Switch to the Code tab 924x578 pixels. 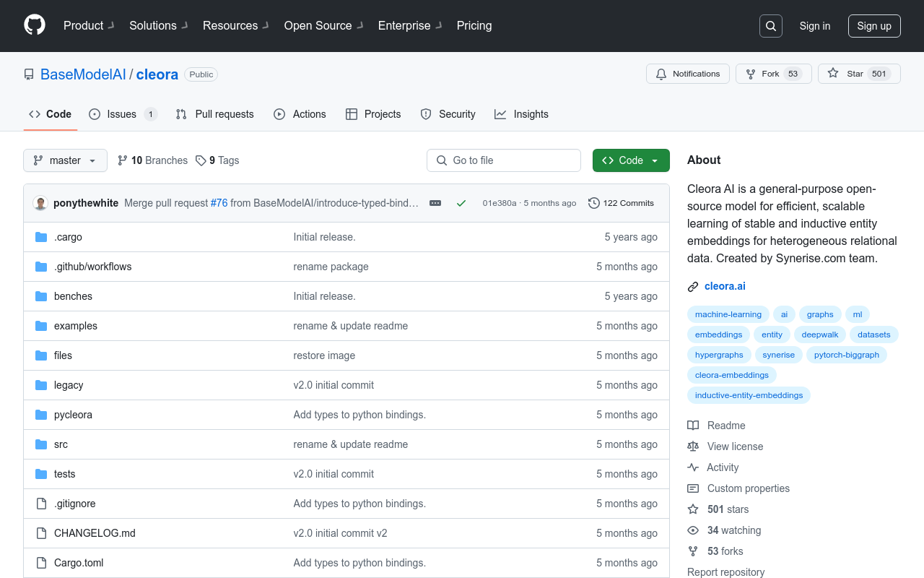(x=51, y=114)
